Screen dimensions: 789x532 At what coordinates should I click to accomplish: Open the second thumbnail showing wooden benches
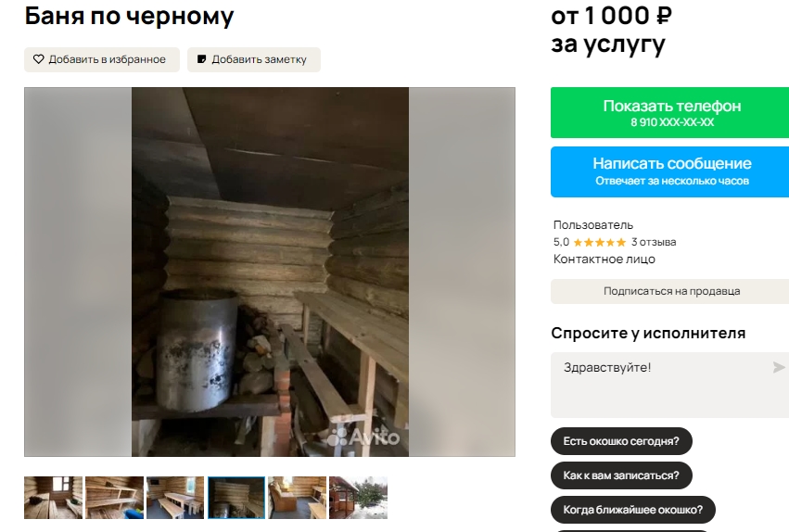pyautogui.click(x=114, y=498)
